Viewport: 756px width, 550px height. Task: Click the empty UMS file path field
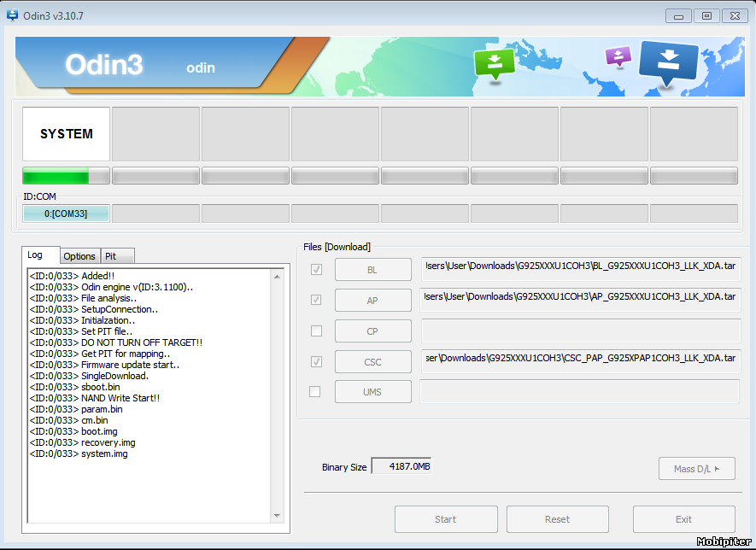(579, 391)
